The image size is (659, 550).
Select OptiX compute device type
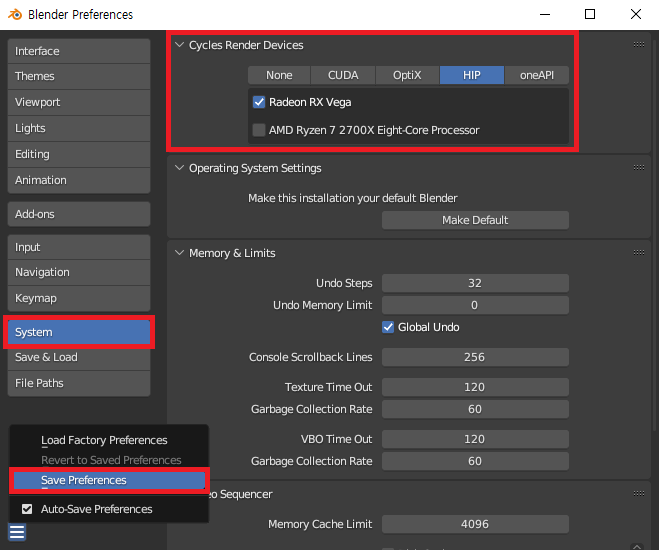[x=407, y=75]
